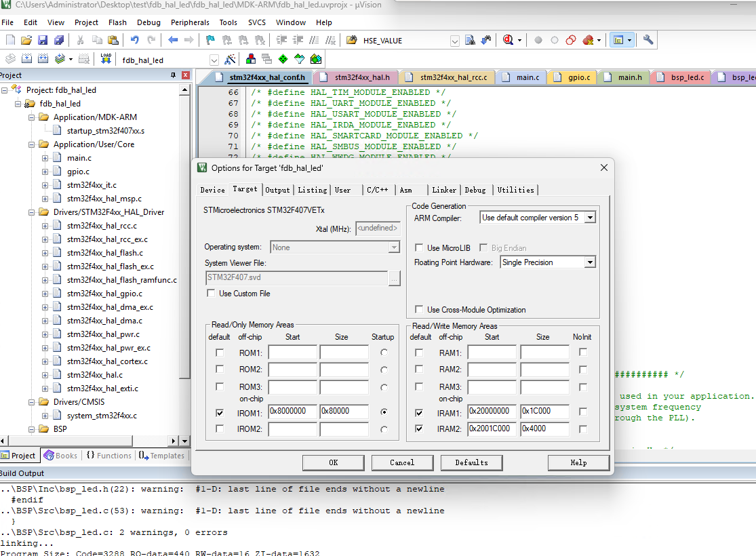Open the Peripherals menu
This screenshot has width=756, height=556.
pyautogui.click(x=190, y=22)
